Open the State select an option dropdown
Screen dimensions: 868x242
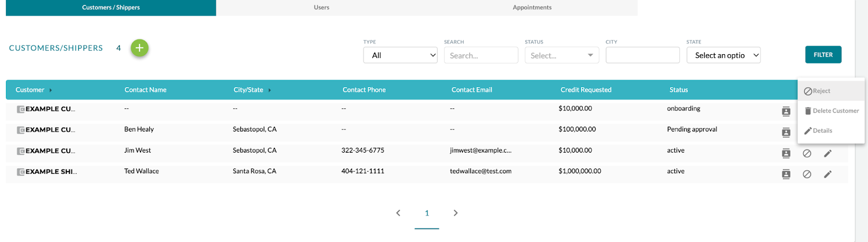[x=723, y=55]
